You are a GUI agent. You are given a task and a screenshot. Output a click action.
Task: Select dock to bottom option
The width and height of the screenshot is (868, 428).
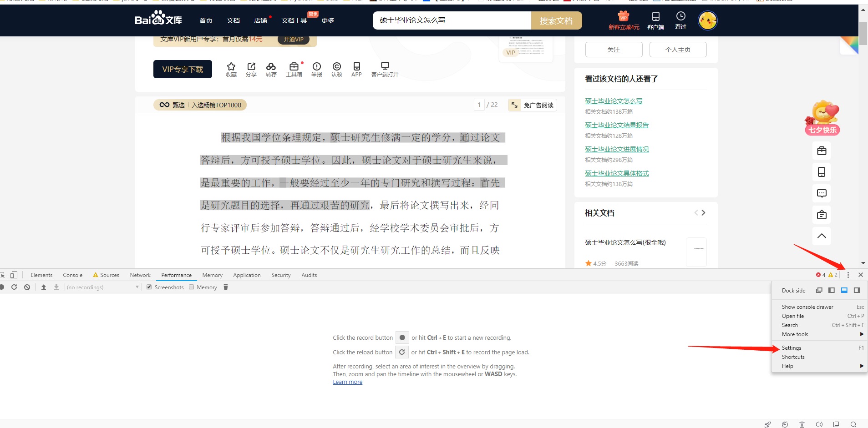[844, 290]
